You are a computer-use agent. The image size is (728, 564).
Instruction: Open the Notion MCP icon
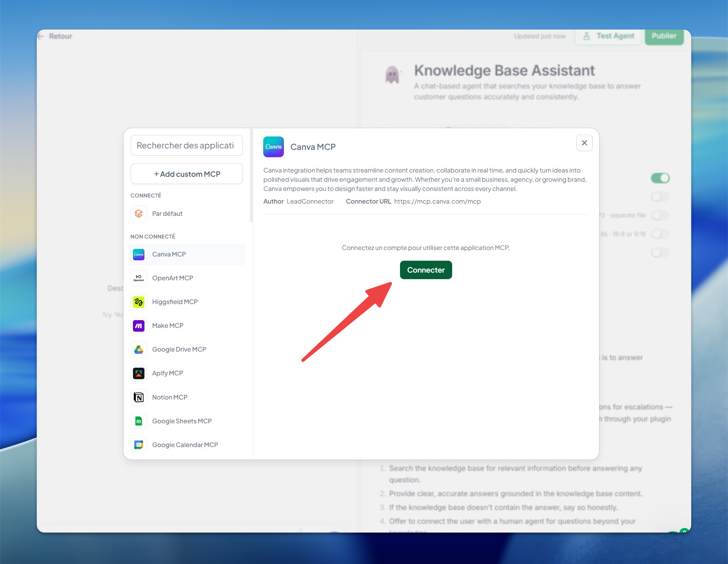[139, 397]
